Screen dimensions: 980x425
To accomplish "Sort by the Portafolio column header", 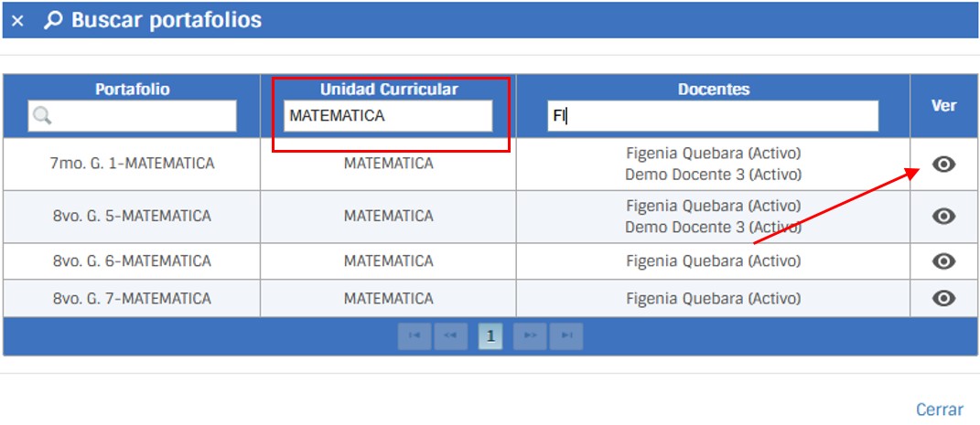I will pos(132,90).
